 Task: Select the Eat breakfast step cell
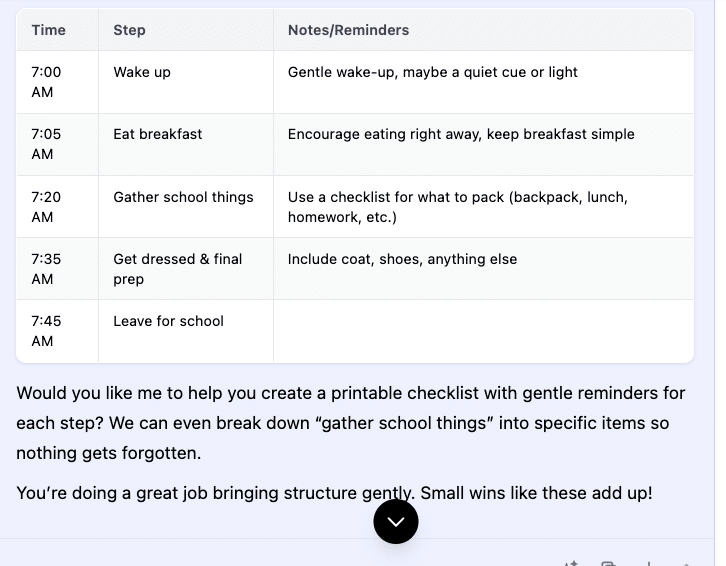(x=158, y=134)
